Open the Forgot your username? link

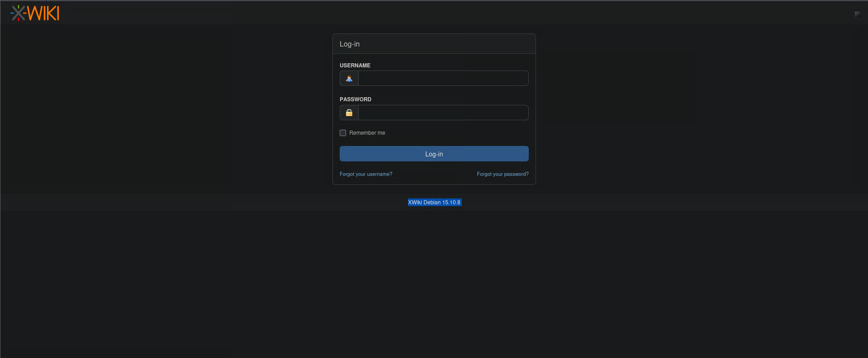pyautogui.click(x=366, y=174)
